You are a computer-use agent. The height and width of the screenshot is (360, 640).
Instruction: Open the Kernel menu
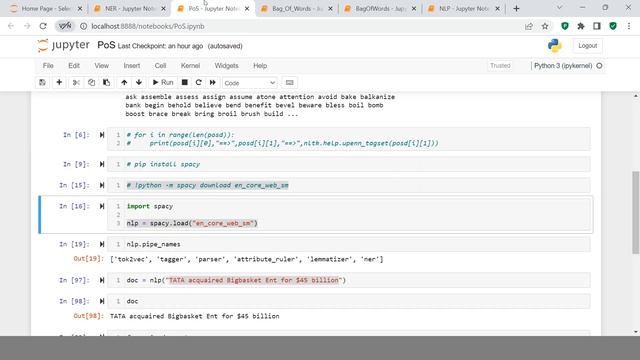(190, 66)
